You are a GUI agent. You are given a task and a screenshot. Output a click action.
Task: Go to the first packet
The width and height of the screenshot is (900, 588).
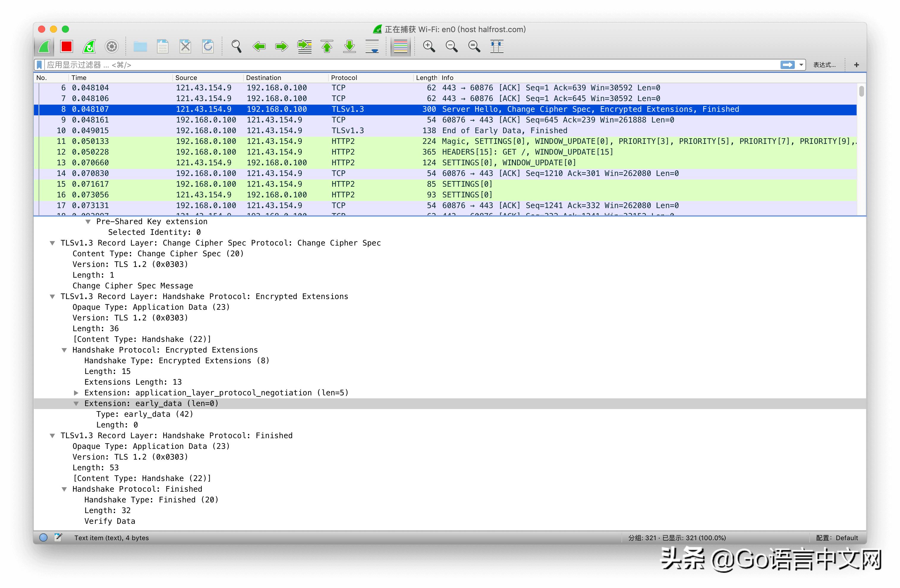point(327,46)
